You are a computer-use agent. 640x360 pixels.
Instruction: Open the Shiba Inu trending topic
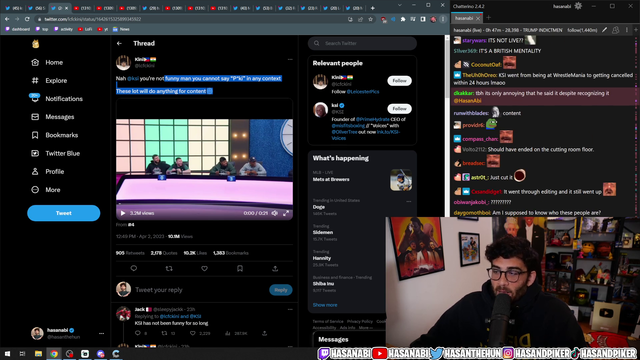tap(323, 284)
